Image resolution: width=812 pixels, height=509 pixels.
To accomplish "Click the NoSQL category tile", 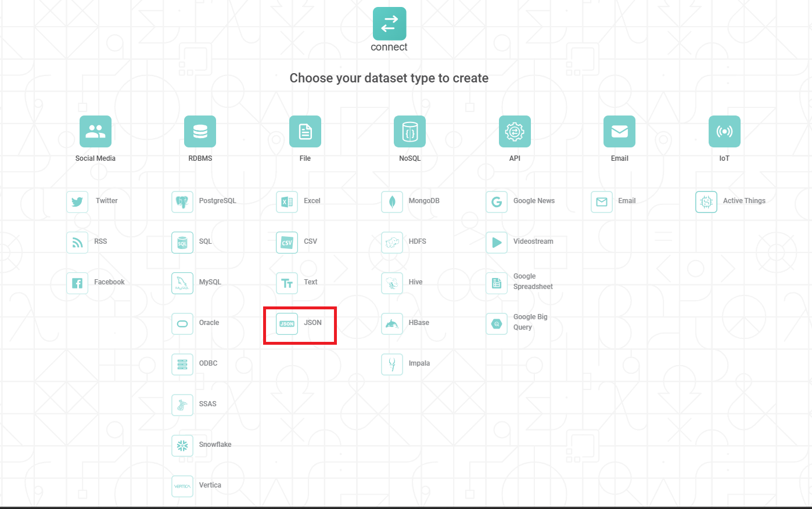I will pos(409,132).
